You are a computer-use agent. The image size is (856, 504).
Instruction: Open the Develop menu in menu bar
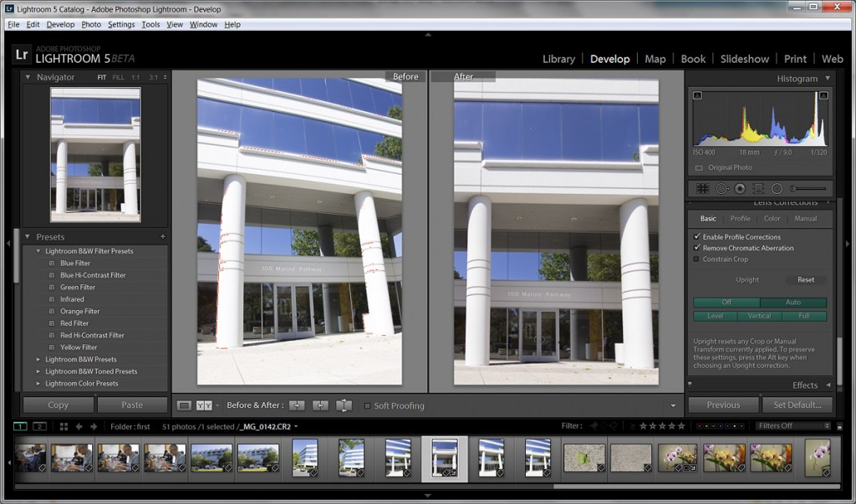60,24
